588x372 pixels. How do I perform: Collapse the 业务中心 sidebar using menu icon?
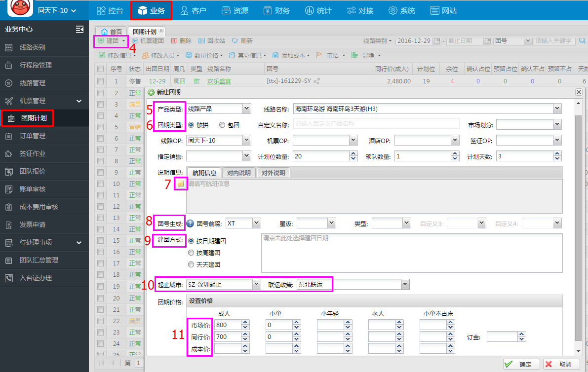click(x=79, y=29)
